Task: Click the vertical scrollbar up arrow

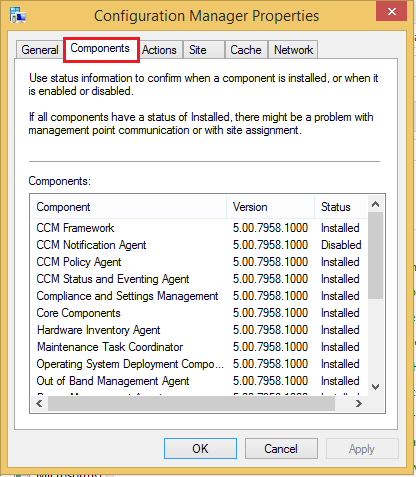Action: pyautogui.click(x=376, y=204)
